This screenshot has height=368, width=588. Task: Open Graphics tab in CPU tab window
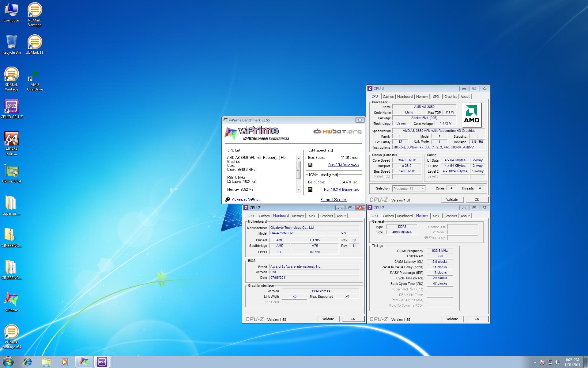coord(450,97)
